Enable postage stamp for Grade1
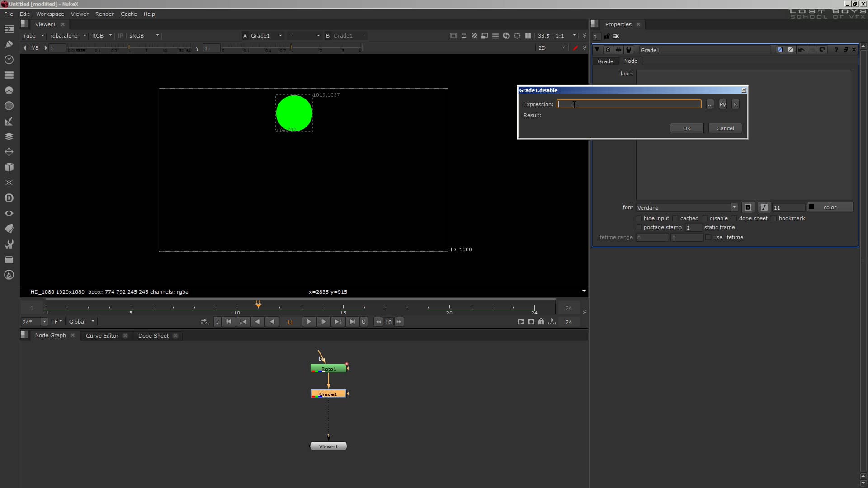Screen dimensions: 868x488 tap(638, 227)
